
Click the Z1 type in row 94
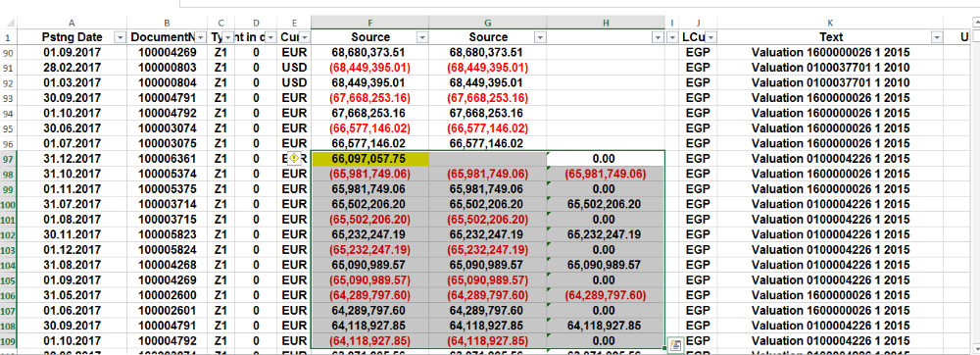pos(220,113)
